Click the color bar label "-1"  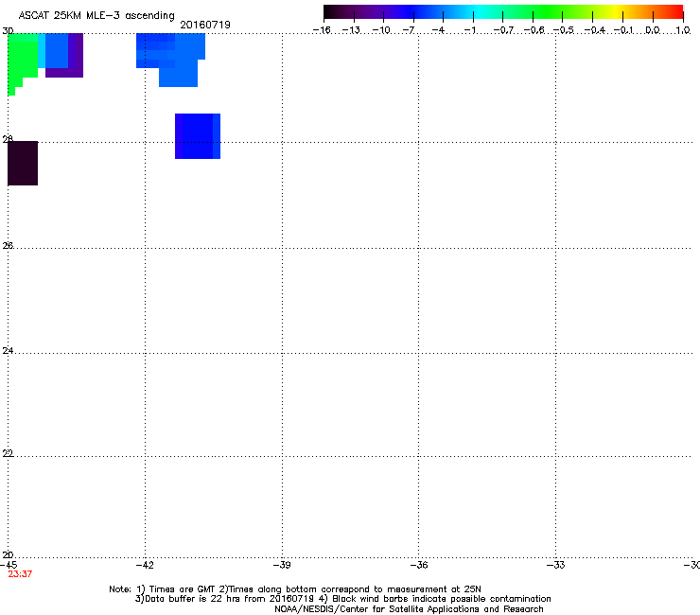[x=469, y=30]
